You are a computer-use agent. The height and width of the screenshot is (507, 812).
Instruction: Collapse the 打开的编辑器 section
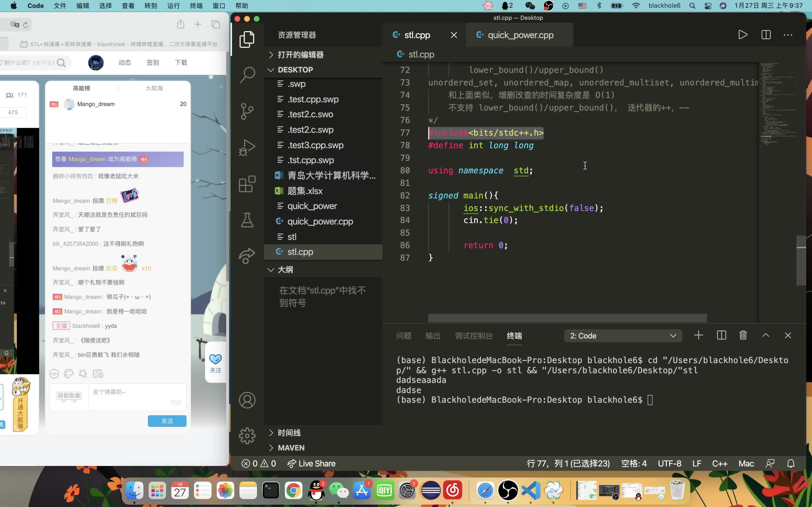271,54
